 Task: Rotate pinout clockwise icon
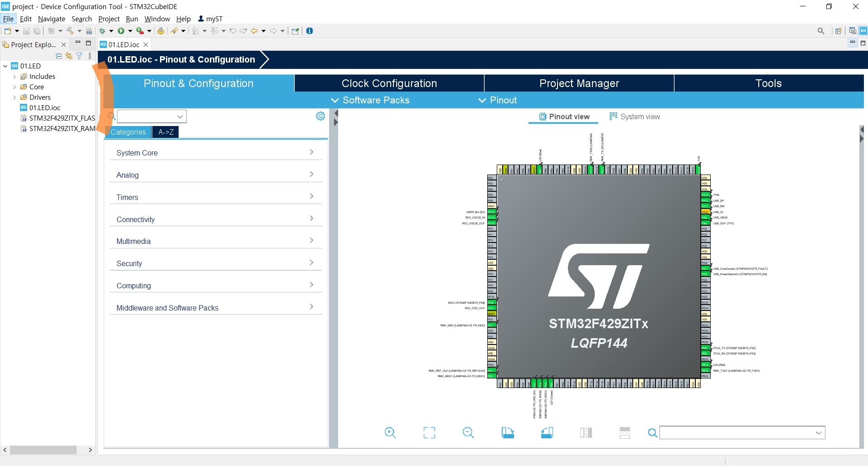coord(508,432)
